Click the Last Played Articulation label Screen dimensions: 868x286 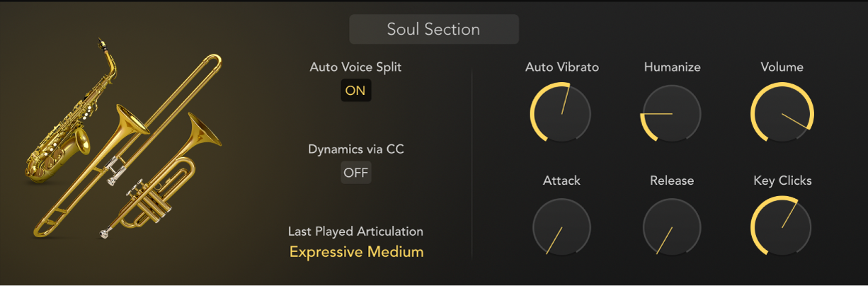pos(355,231)
